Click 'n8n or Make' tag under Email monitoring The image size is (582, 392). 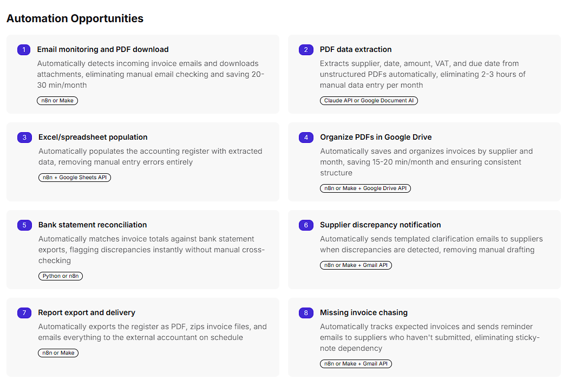click(x=57, y=101)
